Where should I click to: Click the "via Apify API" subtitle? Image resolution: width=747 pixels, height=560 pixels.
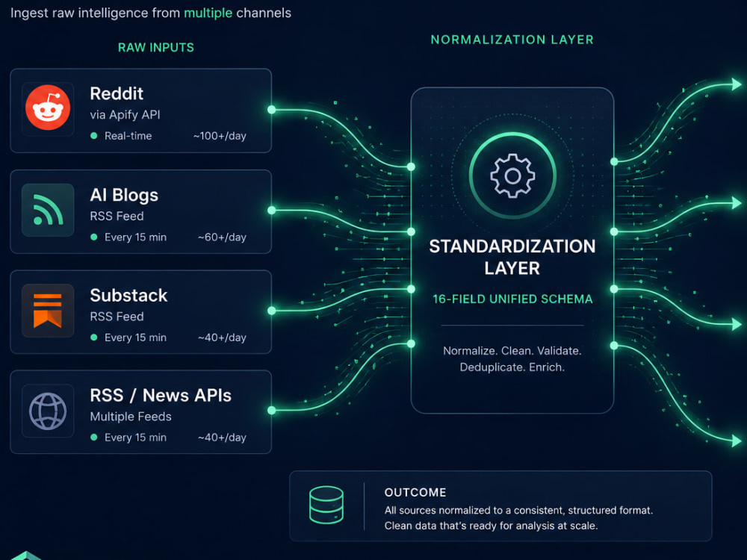click(x=125, y=115)
